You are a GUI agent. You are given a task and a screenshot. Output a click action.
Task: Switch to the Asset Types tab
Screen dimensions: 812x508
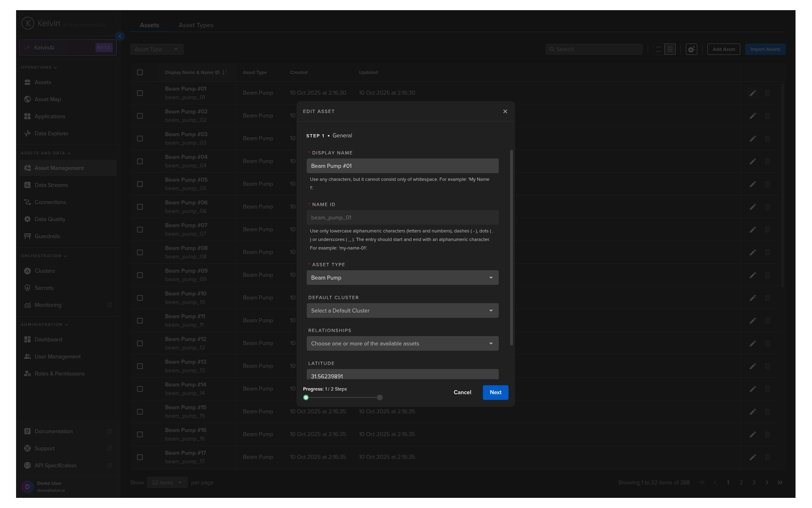pyautogui.click(x=196, y=25)
